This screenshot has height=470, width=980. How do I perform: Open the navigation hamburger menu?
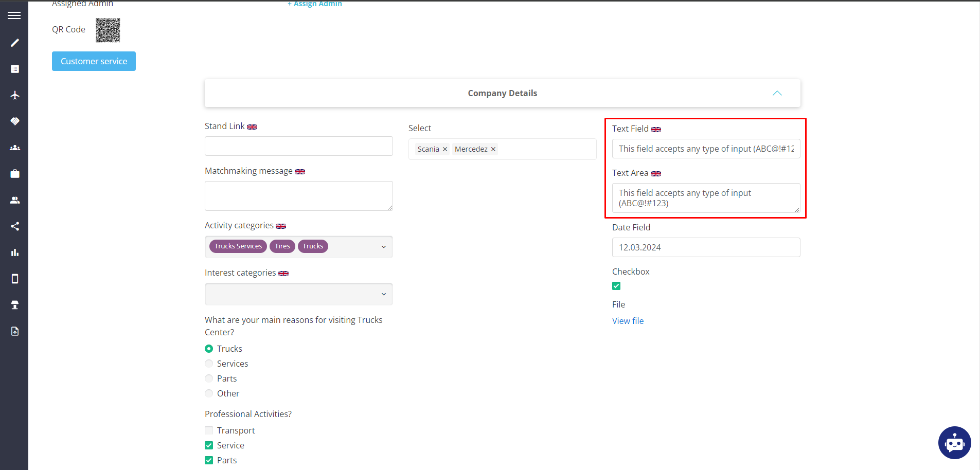pos(14,15)
